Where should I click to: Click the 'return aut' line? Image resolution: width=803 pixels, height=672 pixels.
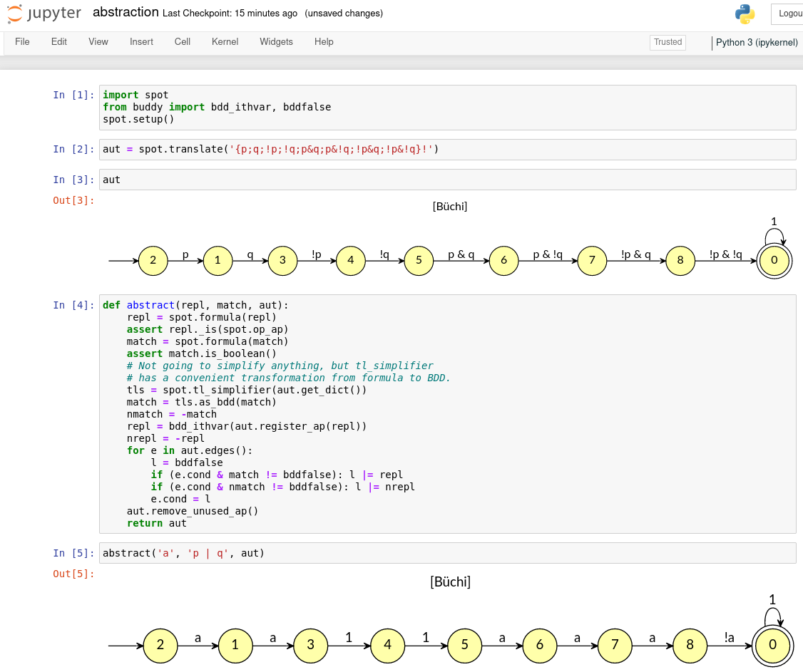[157, 524]
